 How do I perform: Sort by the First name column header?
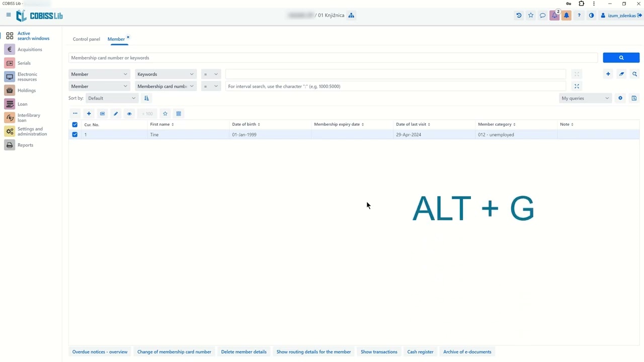(x=162, y=124)
